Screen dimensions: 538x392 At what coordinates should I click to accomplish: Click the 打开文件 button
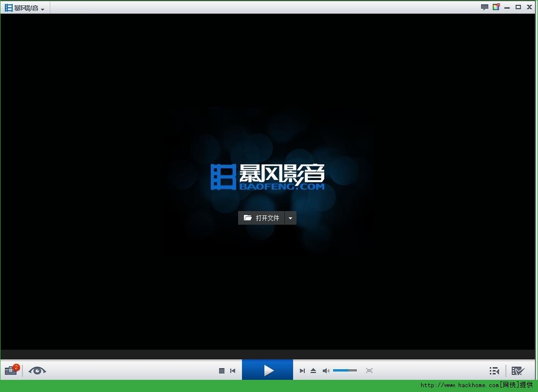pos(261,218)
